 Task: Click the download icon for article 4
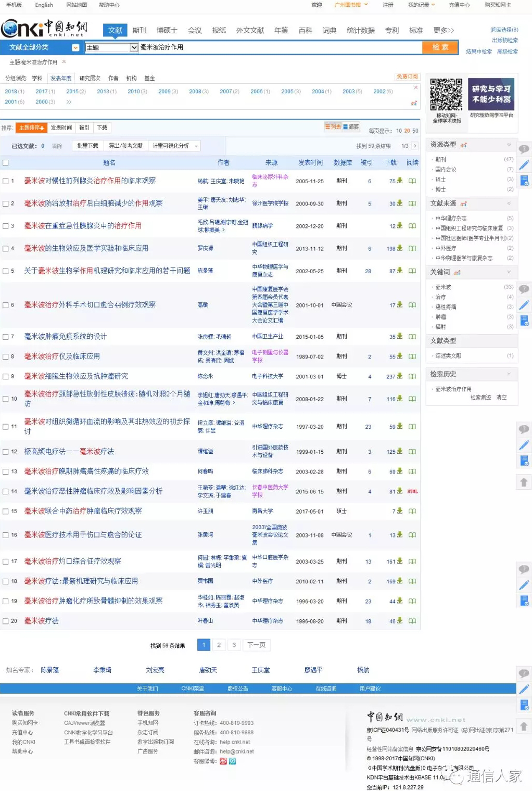[x=400, y=248]
